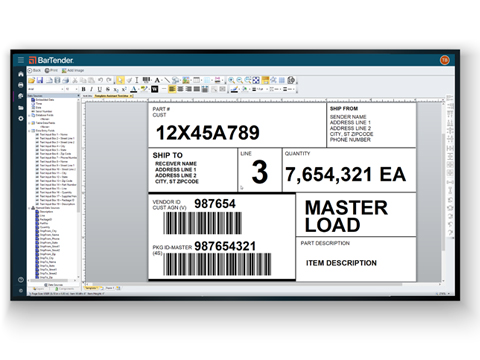480x360 pixels.
Task: Align text center
Action: coord(180,89)
